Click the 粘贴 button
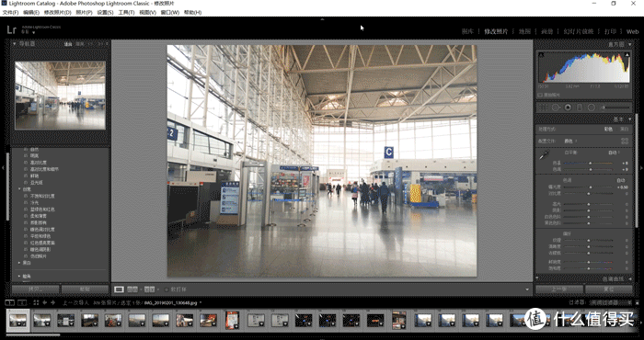Screen dimensions: 644x340 click(85, 289)
